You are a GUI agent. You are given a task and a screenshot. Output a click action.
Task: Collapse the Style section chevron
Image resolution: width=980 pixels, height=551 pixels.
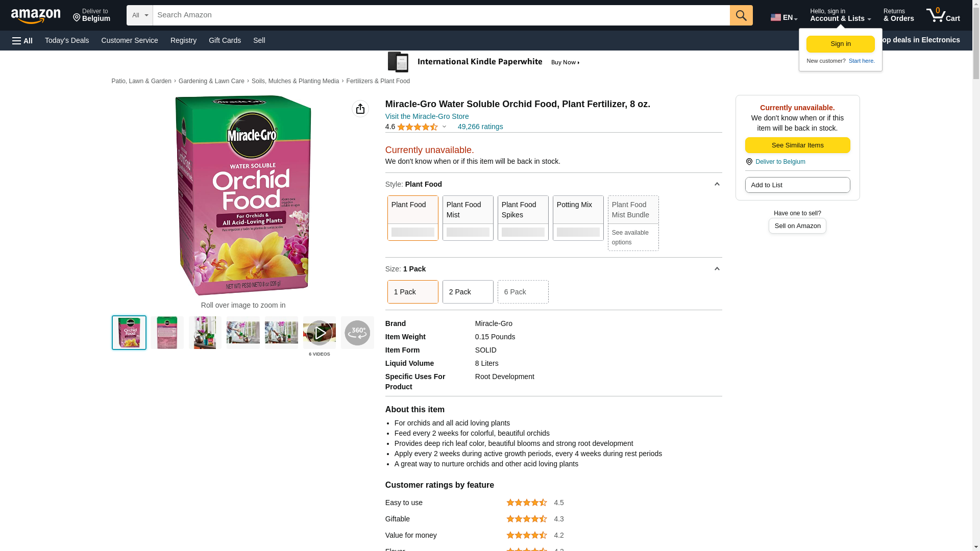[x=717, y=184]
